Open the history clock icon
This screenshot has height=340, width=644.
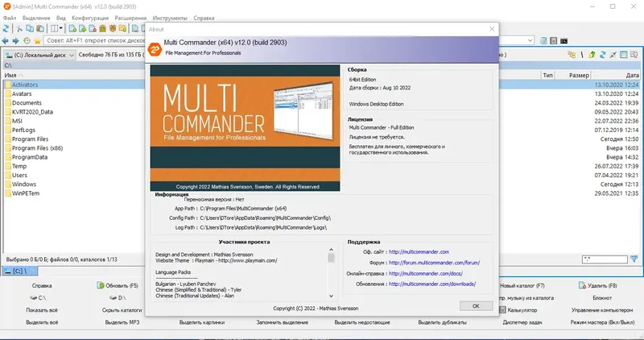[x=27, y=41]
